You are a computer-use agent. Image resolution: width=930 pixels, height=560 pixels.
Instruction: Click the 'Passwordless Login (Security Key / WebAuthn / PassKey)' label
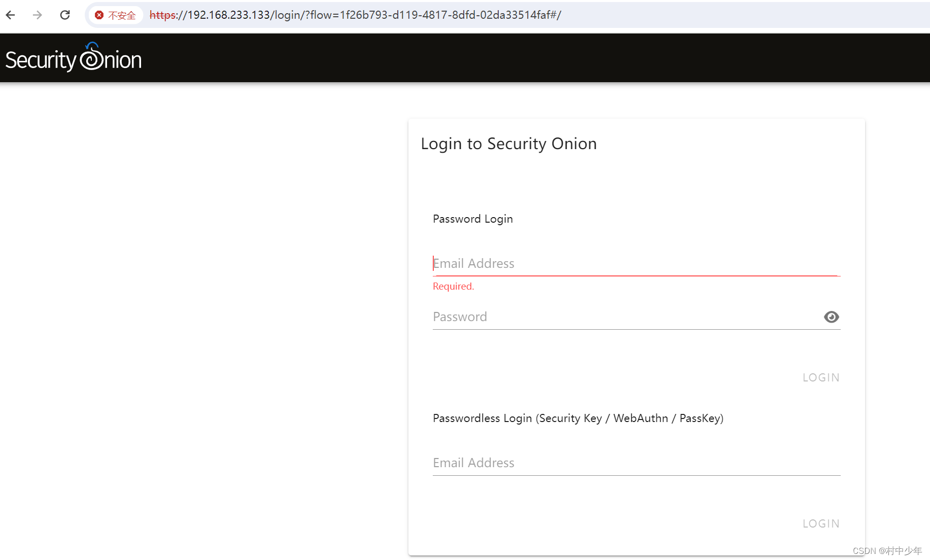[578, 418]
